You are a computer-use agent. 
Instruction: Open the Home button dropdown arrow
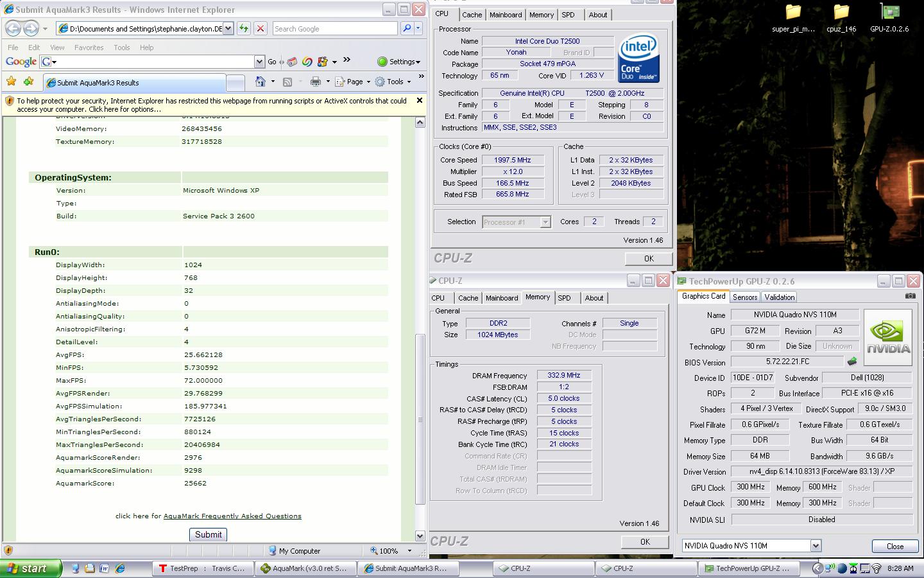pyautogui.click(x=273, y=82)
